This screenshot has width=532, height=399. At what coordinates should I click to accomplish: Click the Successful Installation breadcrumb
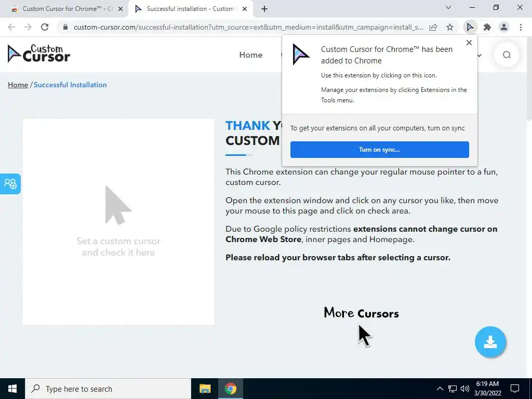[x=70, y=85]
